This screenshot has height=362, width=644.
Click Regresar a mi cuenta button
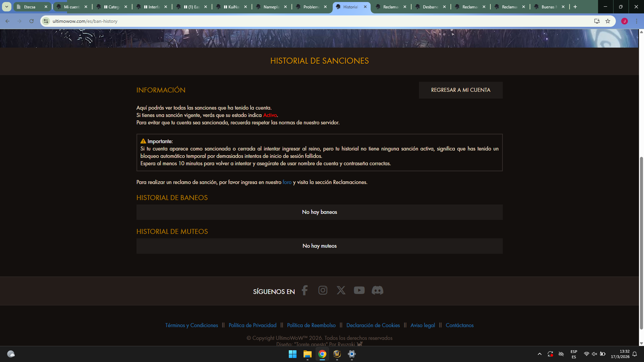[x=461, y=90]
